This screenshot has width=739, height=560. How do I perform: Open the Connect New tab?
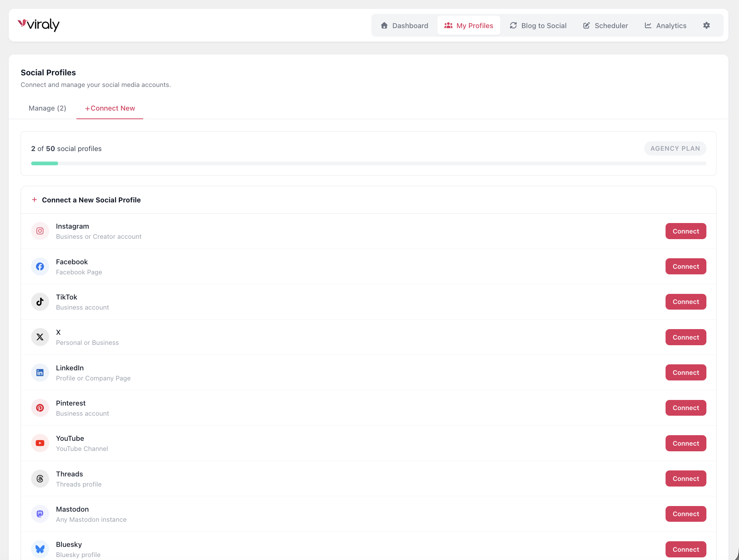[109, 108]
